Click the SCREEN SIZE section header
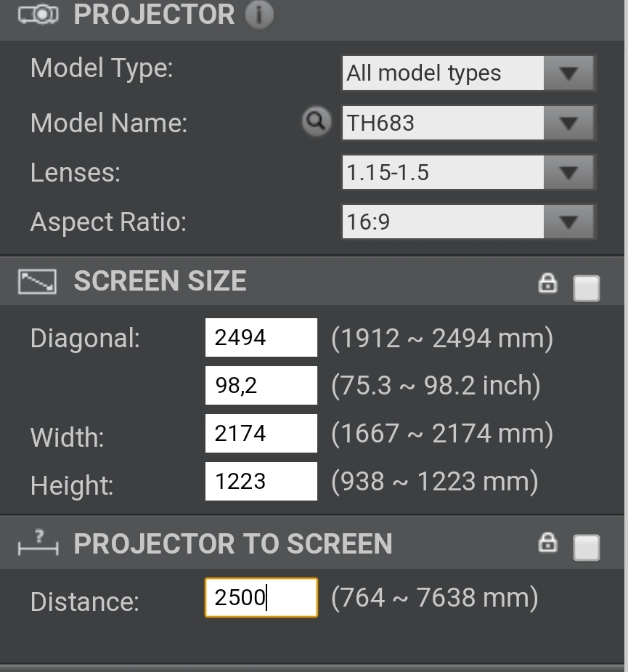Screen dimensions: 628x672 160,282
